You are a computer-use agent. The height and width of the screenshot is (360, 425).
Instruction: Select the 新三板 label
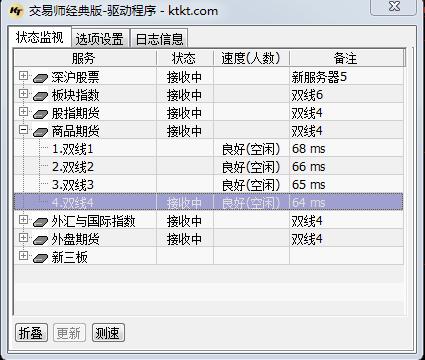click(70, 257)
